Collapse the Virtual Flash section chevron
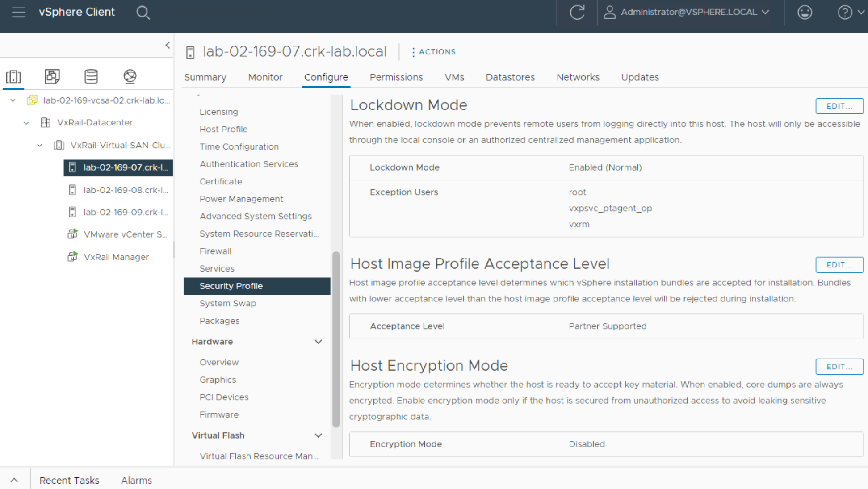The width and height of the screenshot is (868, 489). point(319,435)
